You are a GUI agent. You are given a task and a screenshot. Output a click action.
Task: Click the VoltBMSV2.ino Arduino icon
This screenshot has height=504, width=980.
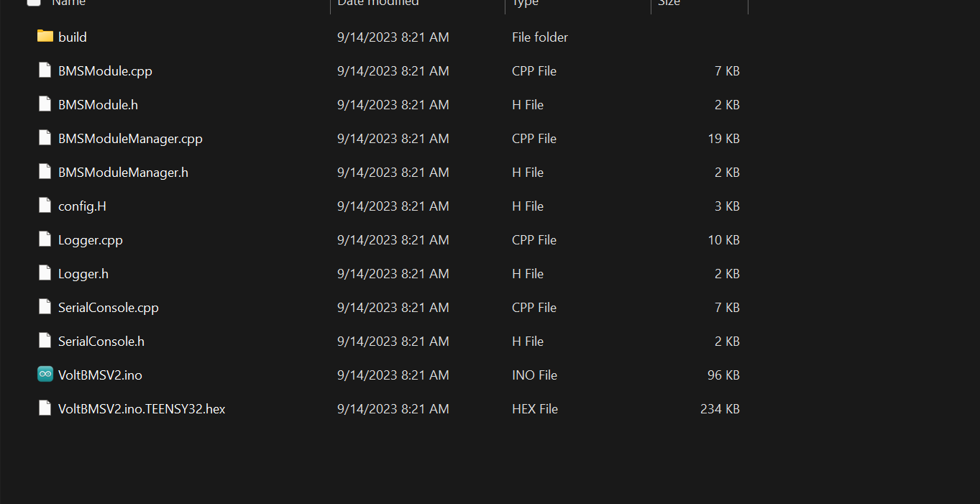(45, 375)
